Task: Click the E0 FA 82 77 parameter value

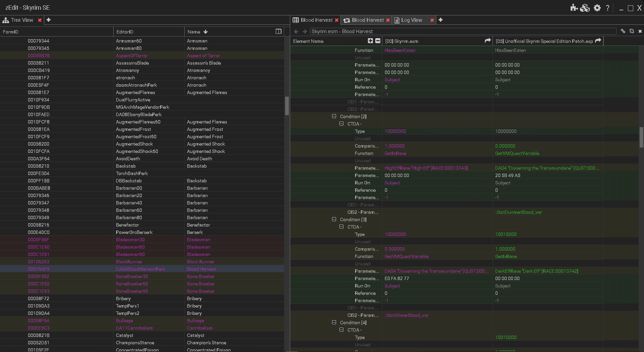Action: [397, 278]
